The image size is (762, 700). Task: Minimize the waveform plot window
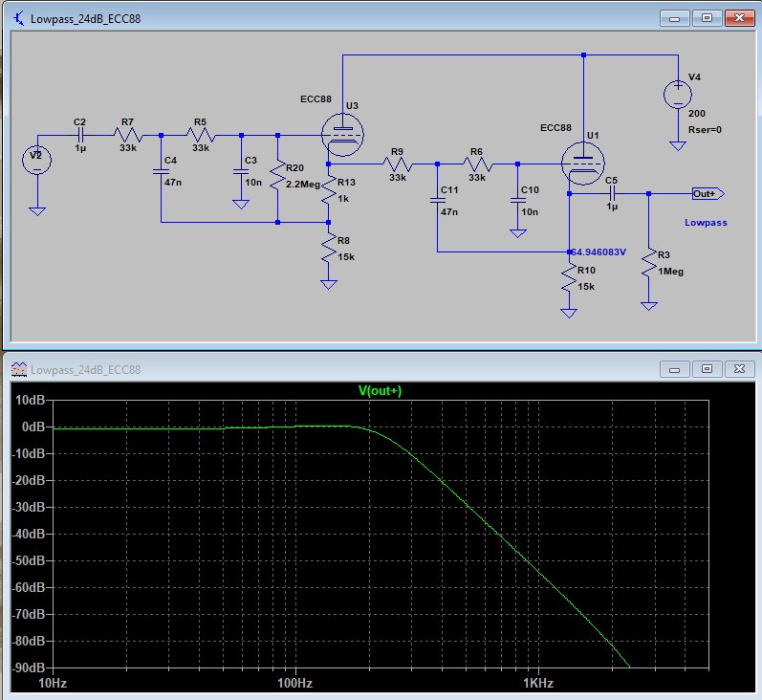(675, 369)
